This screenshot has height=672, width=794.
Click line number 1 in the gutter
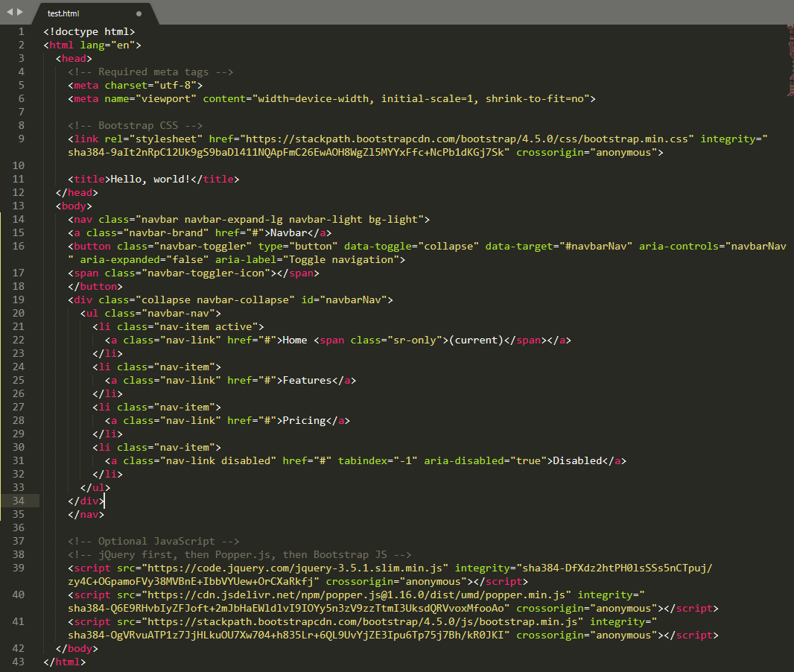pyautogui.click(x=22, y=32)
